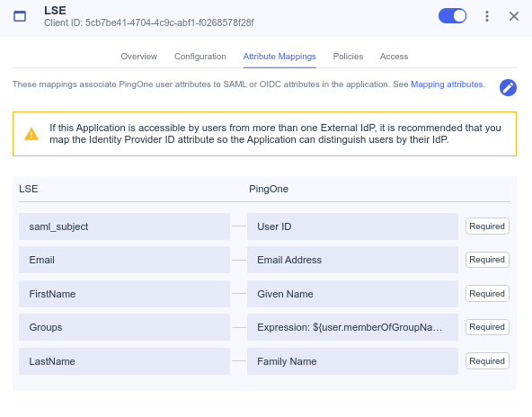
Task: Click the saml_subject attribute field
Action: point(124,226)
